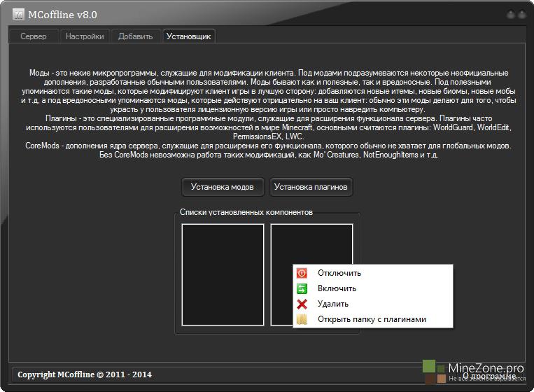
Task: Click the MCoffline app icon in title bar
Action: [x=17, y=14]
